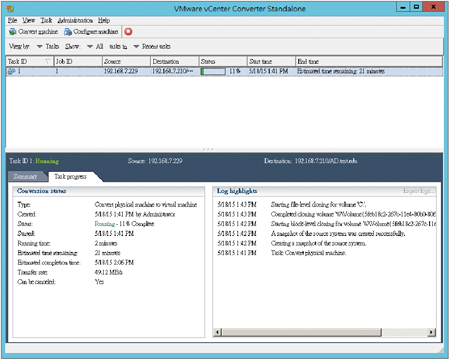Click the pane splitter grip dots
This screenshot has height=360, width=450.
(x=208, y=149)
